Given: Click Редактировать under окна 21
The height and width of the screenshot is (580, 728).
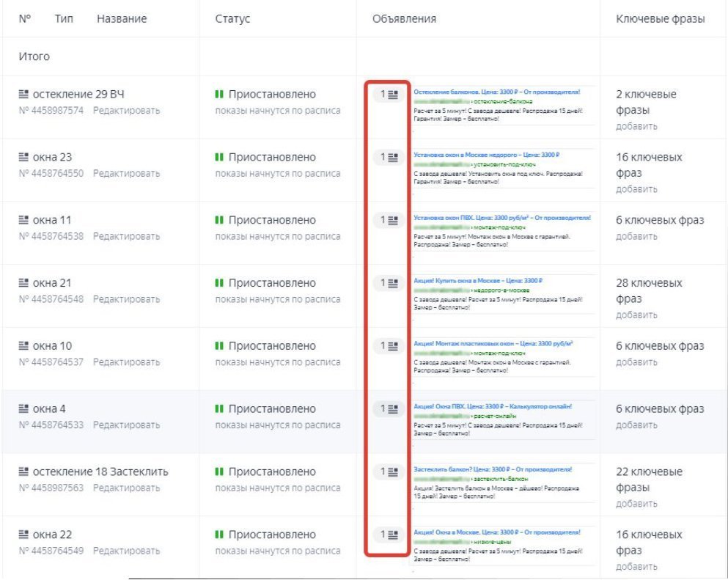Looking at the screenshot, I should [x=126, y=299].
